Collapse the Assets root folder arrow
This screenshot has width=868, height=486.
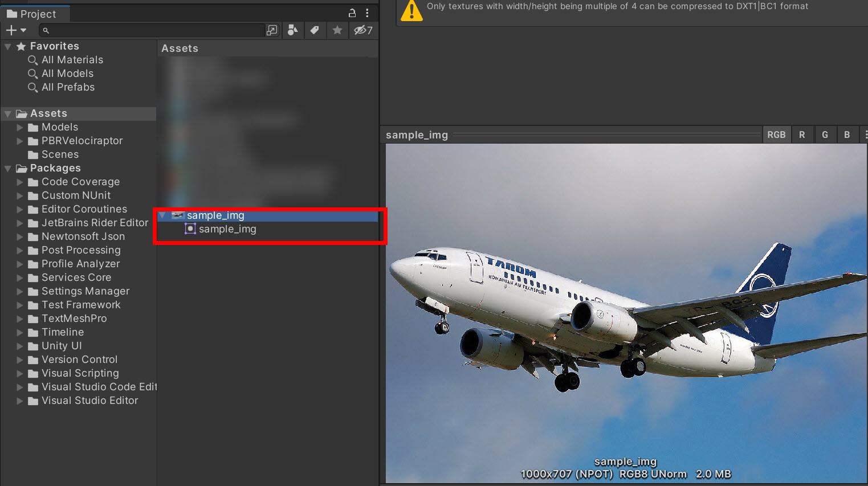(8, 114)
